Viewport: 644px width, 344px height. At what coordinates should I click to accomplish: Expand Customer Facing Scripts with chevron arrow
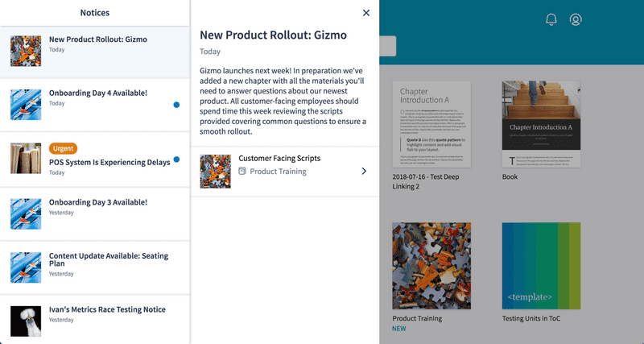point(364,171)
